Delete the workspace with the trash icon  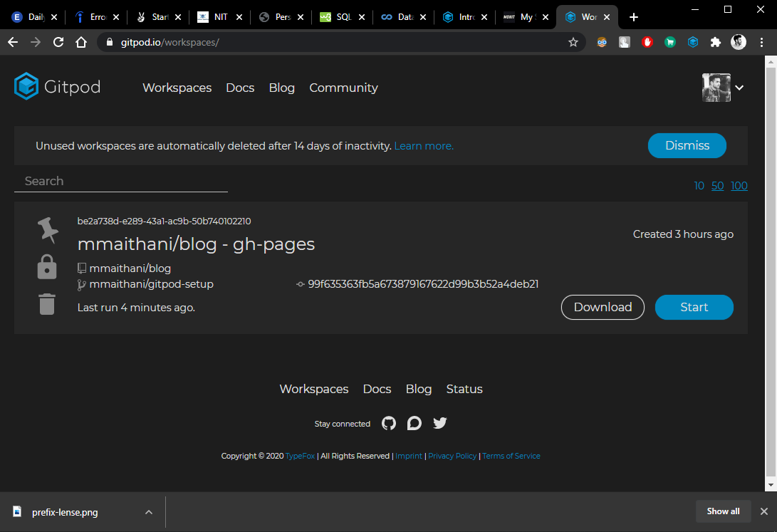(x=47, y=304)
